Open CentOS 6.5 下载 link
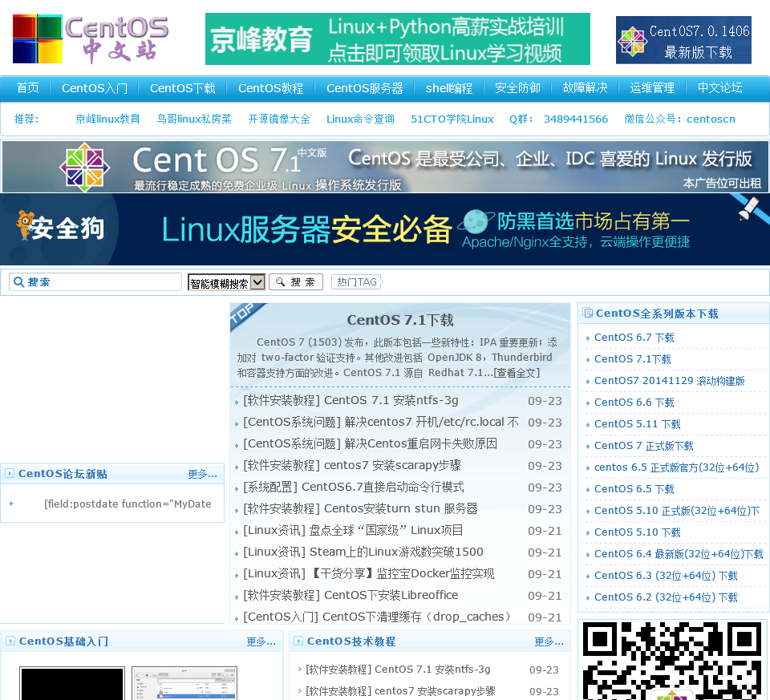 (x=634, y=488)
